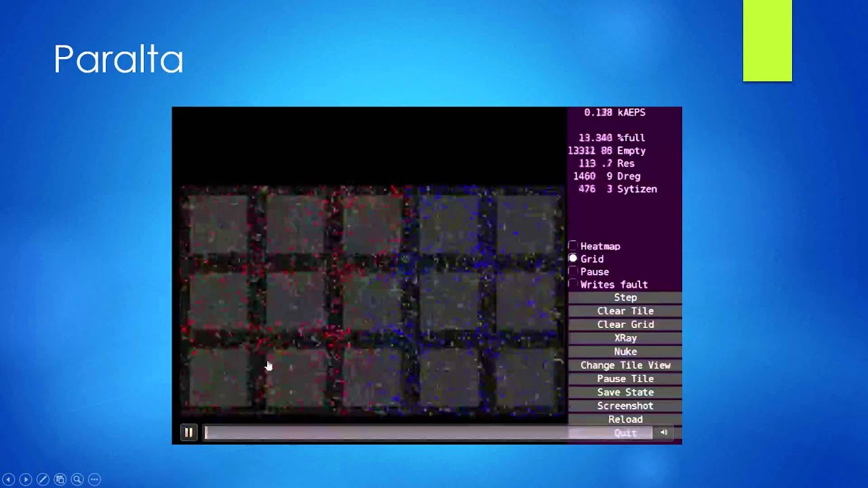Click the Clear Tile button
The image size is (868, 488).
(x=625, y=311)
